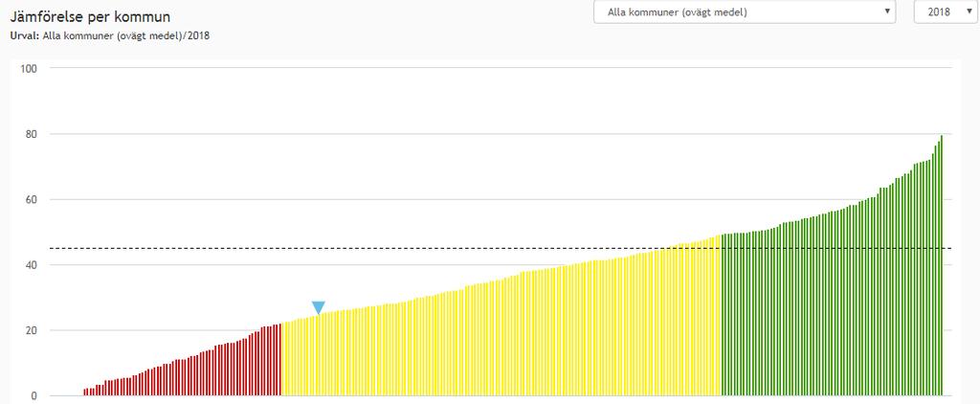Click the 100 label on the y-axis
The width and height of the screenshot is (980, 404).
(28, 69)
